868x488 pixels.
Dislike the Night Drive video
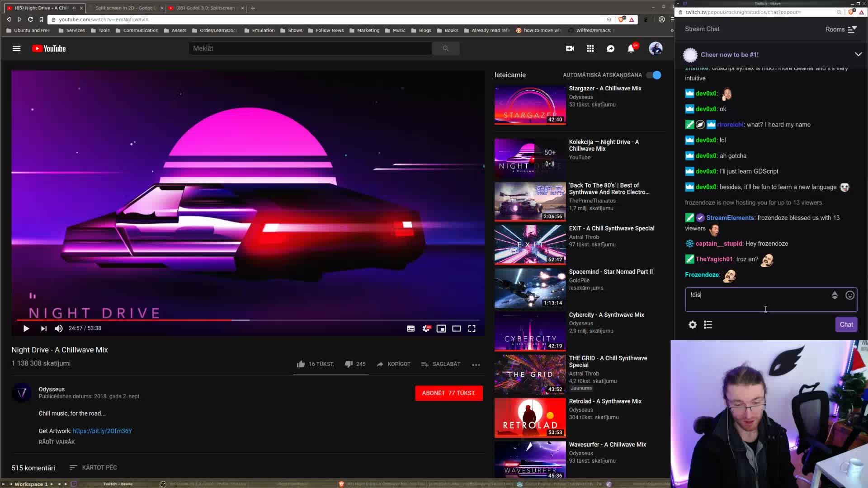pos(355,364)
